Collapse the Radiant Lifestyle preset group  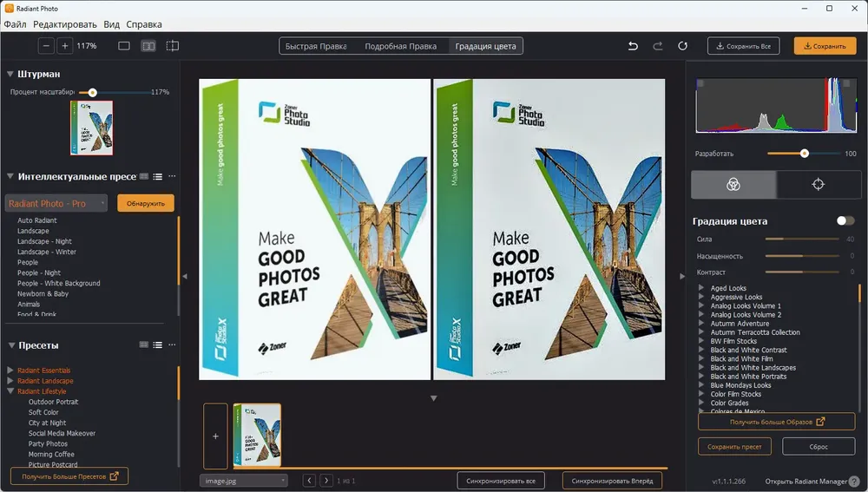click(10, 390)
